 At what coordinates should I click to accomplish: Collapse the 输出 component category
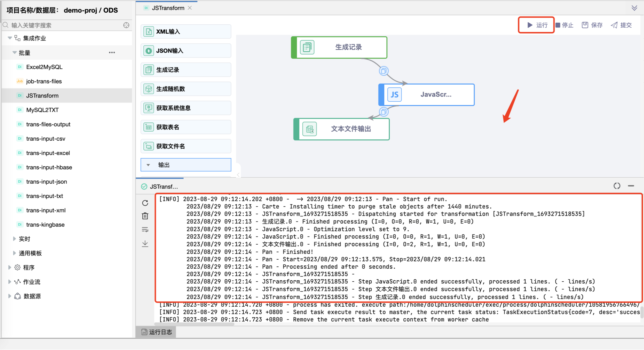[x=148, y=165]
